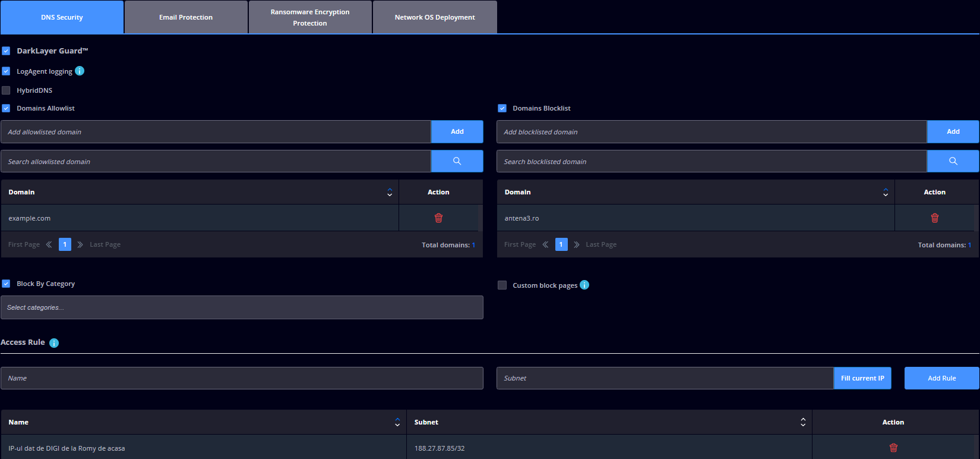Screen dimensions: 980x459
Task: Open the LogAgent logging info icon
Action: click(80, 71)
